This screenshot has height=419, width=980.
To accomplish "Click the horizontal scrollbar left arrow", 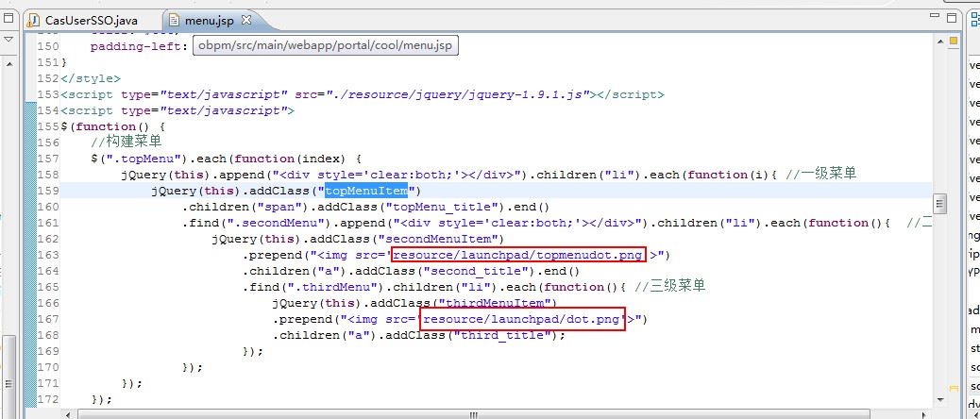I will pyautogui.click(x=66, y=413).
